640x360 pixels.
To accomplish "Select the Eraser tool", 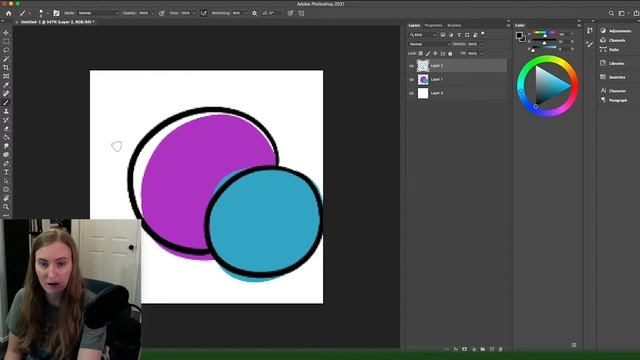I will click(x=6, y=129).
